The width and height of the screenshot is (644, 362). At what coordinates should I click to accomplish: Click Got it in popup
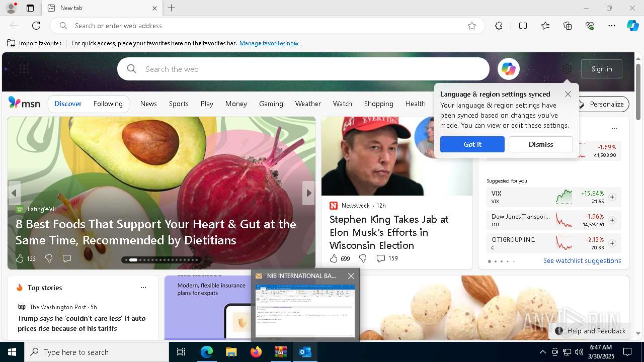pos(472,144)
